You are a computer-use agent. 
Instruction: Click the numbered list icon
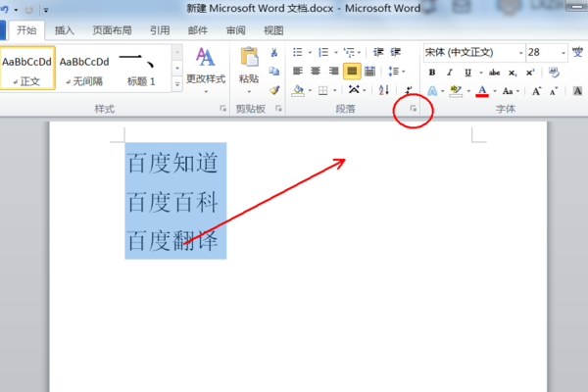(x=323, y=52)
